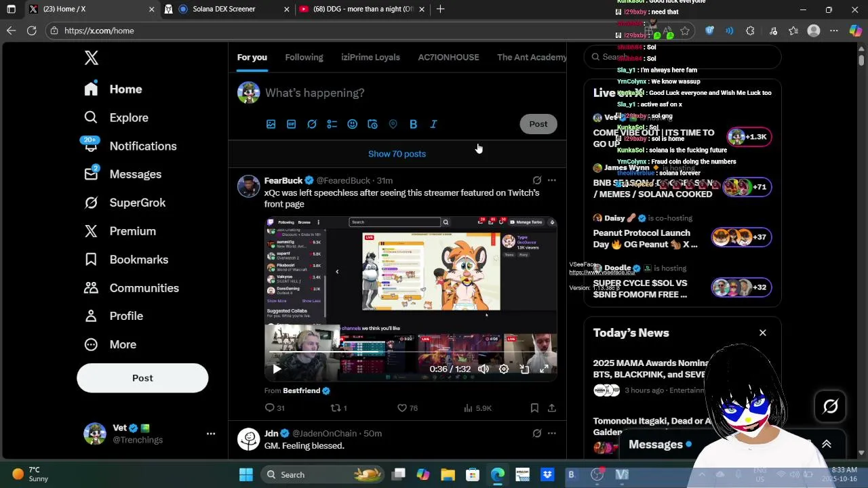The height and width of the screenshot is (488, 868).
Task: Go back in browser
Action: pos(11,30)
